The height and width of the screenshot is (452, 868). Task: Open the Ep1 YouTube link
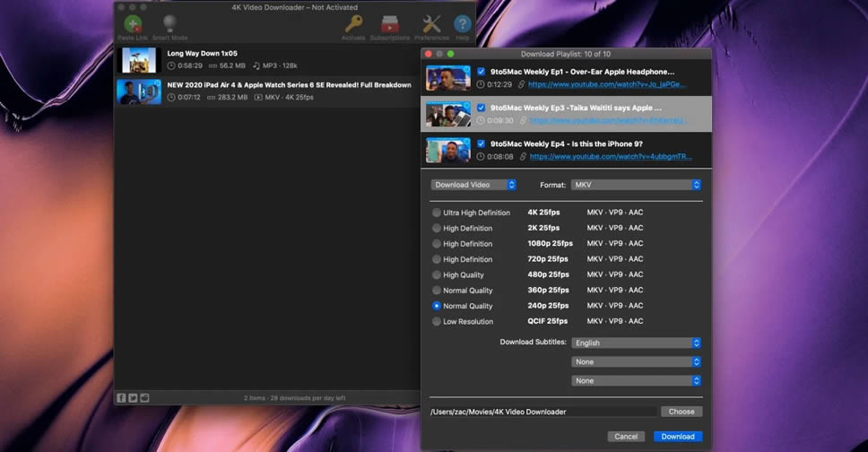[607, 84]
